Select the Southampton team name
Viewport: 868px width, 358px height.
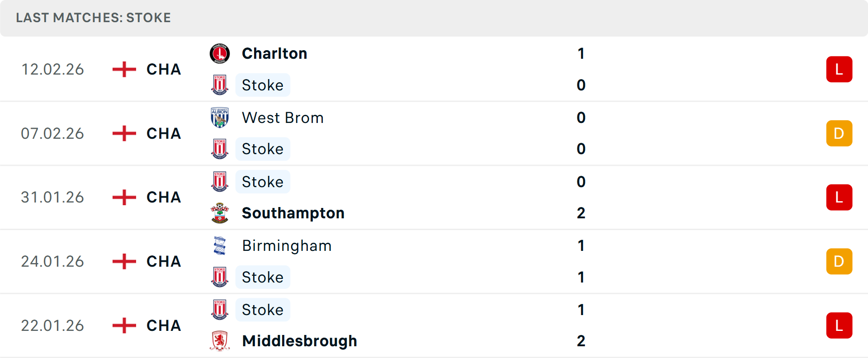[293, 213]
